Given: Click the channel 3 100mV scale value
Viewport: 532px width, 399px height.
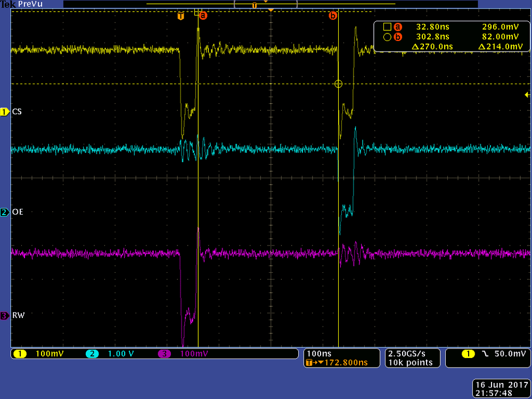Looking at the screenshot, I should pyautogui.click(x=194, y=354).
